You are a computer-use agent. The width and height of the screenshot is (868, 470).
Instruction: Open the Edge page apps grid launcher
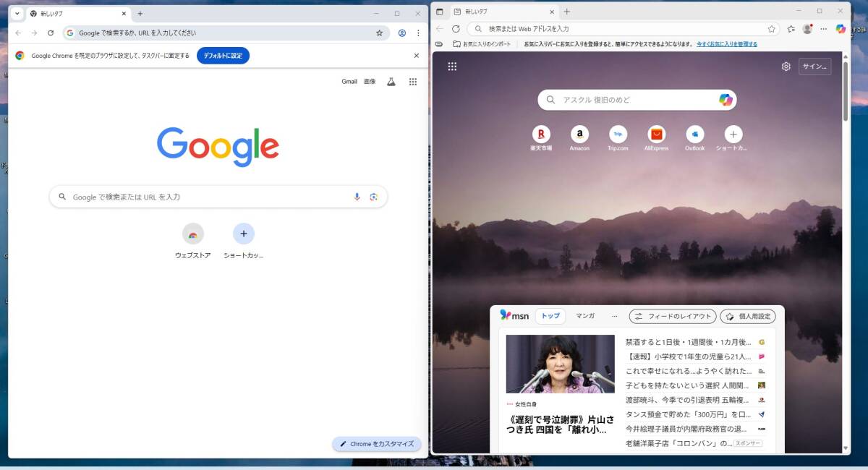pyautogui.click(x=452, y=67)
